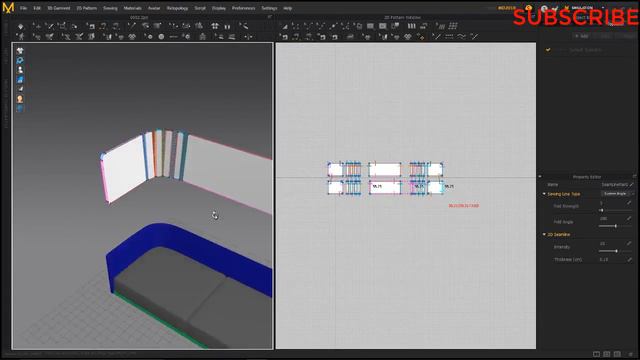Viewport: 640px width, 360px height.
Task: Select the Select/Move tool in 3D toolbar
Action: click(37, 26)
